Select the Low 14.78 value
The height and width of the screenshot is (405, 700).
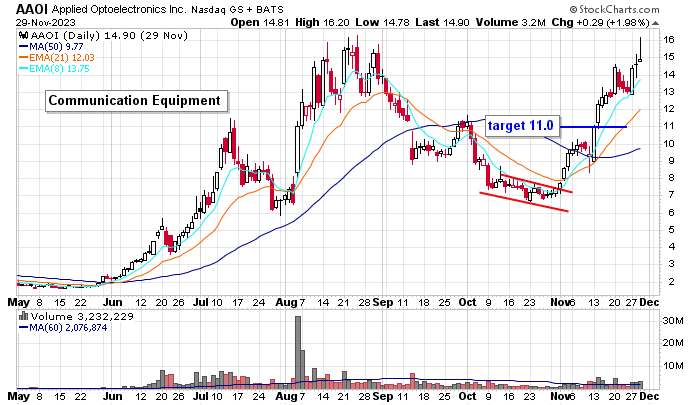(383, 22)
